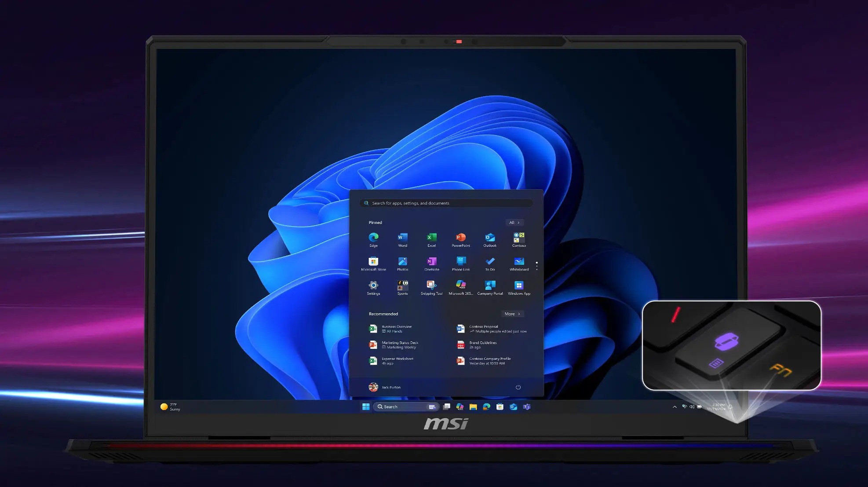This screenshot has width=868, height=487.
Task: Open the pinned Excel app
Action: [x=432, y=240]
